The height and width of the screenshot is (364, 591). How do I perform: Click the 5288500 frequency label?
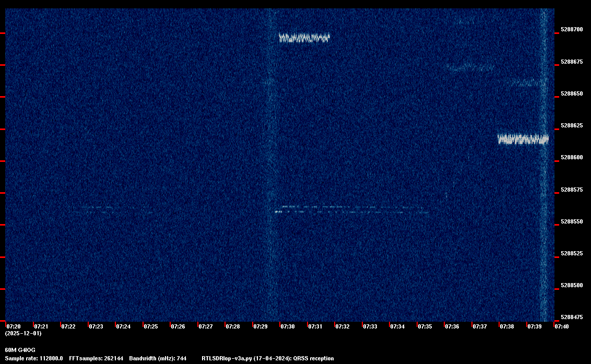click(x=572, y=285)
